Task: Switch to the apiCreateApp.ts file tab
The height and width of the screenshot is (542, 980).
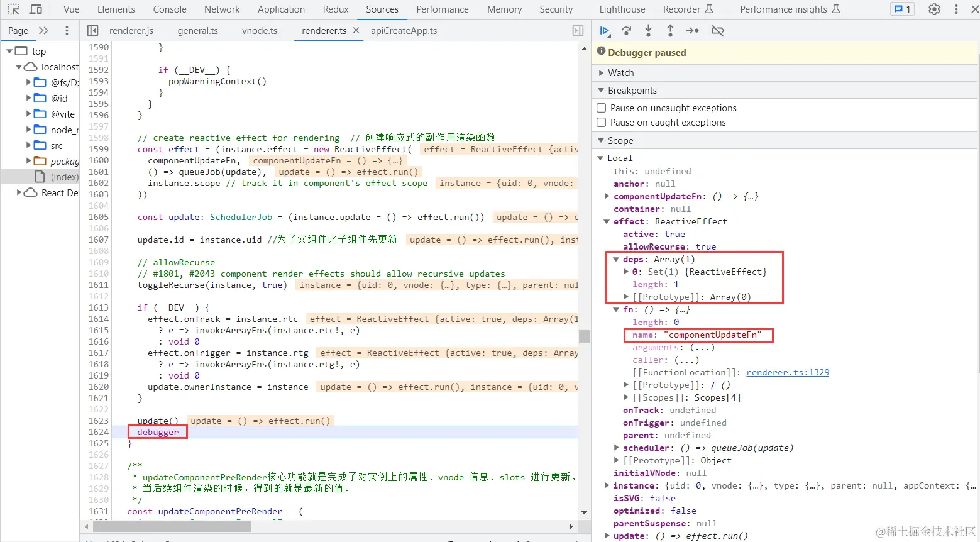Action: [404, 31]
